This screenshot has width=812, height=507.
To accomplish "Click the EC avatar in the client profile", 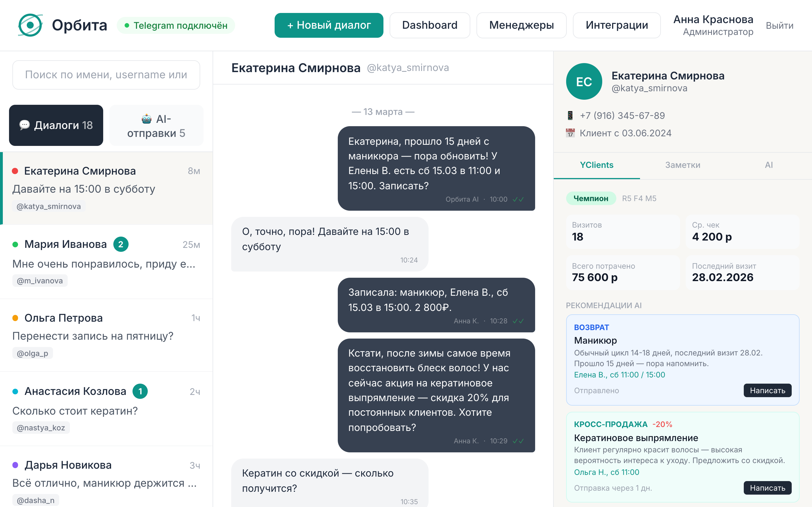I will click(x=584, y=81).
